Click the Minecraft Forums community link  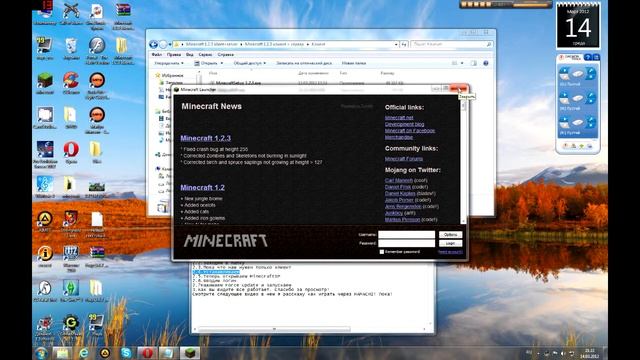coord(404,159)
